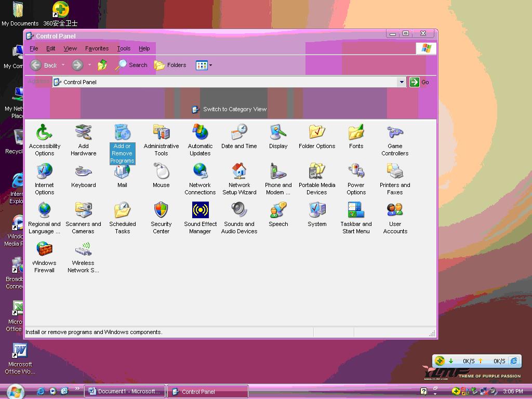Image resolution: width=532 pixels, height=399 pixels.
Task: Open Scanners and Cameras
Action: [x=84, y=218]
